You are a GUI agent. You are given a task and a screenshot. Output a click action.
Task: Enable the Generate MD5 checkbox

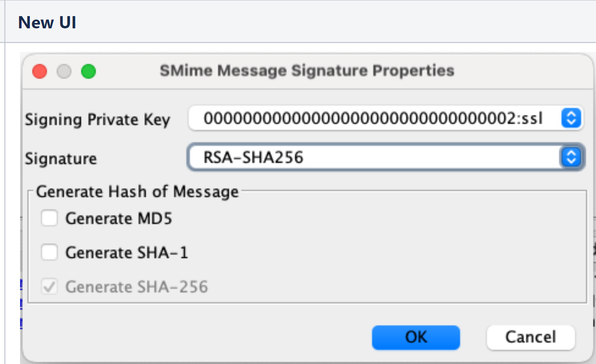[x=49, y=218]
